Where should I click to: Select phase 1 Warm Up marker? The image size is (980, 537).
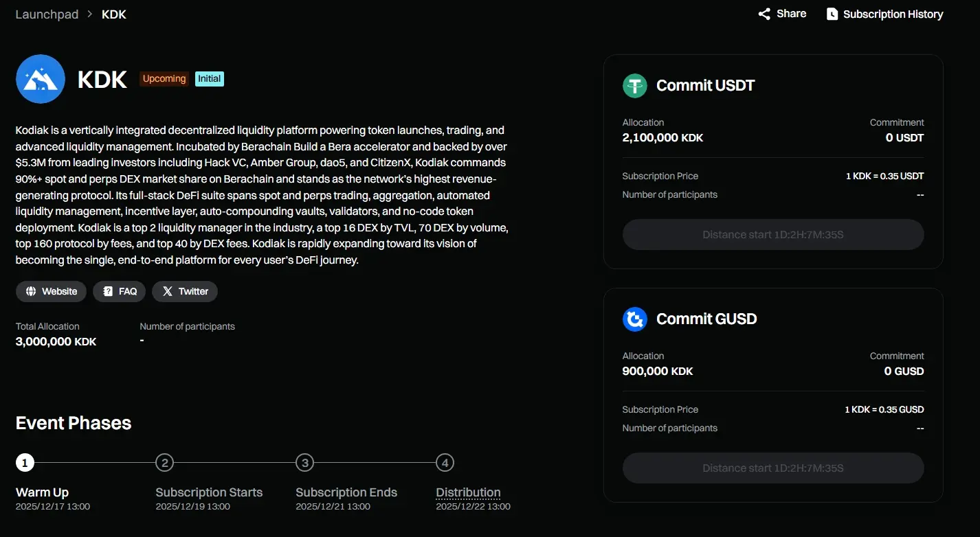click(x=25, y=463)
